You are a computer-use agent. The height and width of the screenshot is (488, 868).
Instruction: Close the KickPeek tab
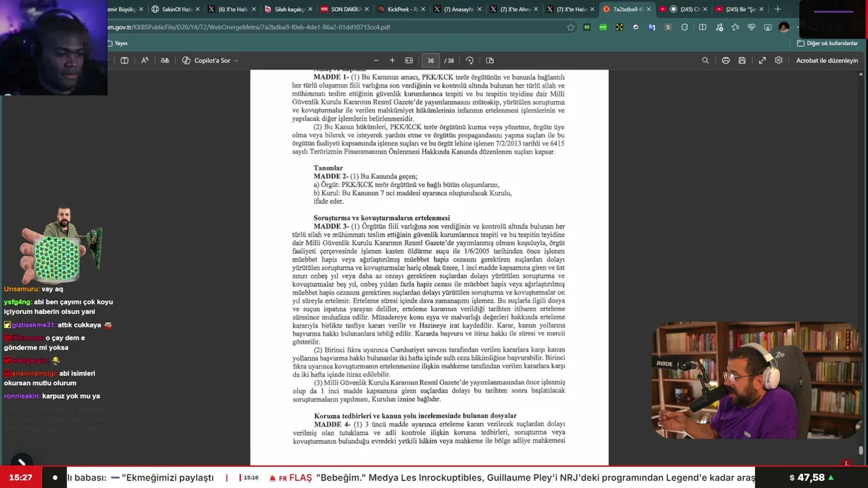(x=423, y=9)
